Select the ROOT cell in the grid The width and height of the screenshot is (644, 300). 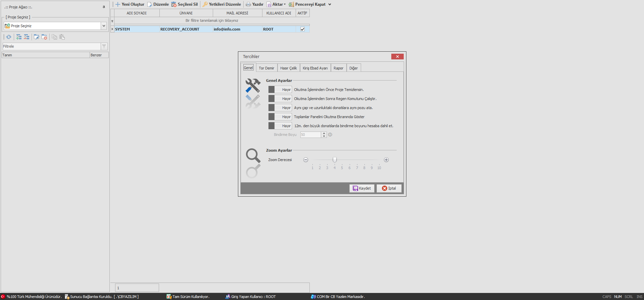(279, 29)
